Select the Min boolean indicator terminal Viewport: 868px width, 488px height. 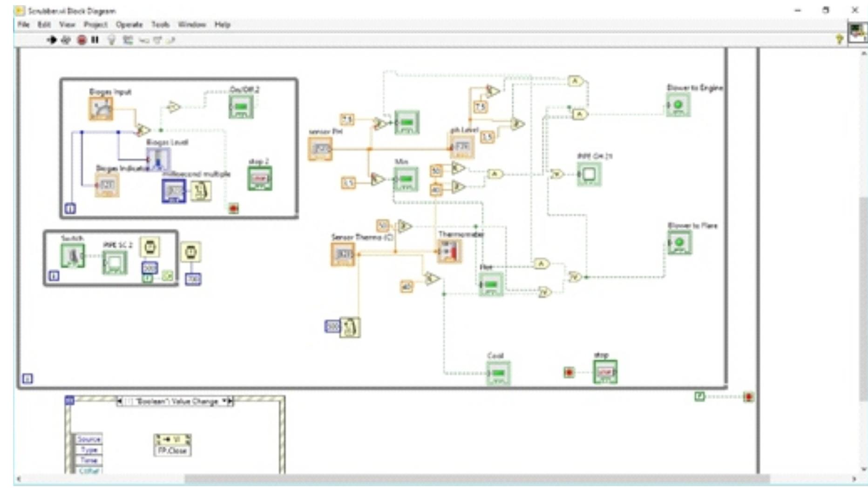[406, 179]
